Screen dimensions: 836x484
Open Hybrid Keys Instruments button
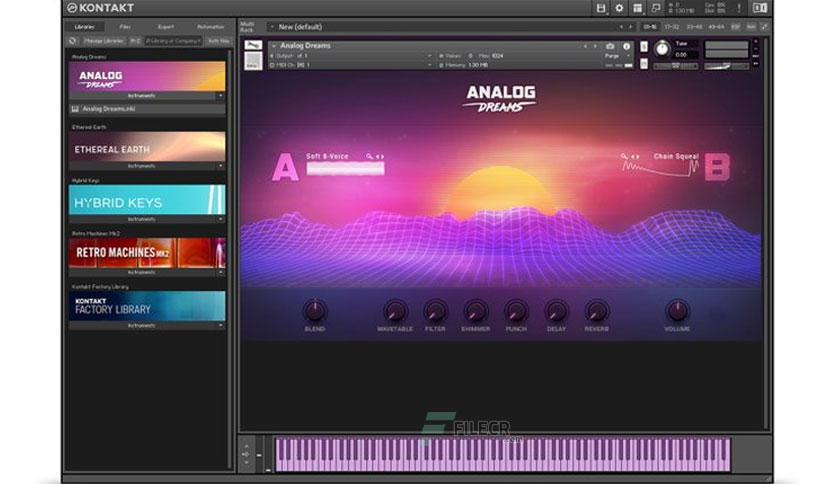141,219
